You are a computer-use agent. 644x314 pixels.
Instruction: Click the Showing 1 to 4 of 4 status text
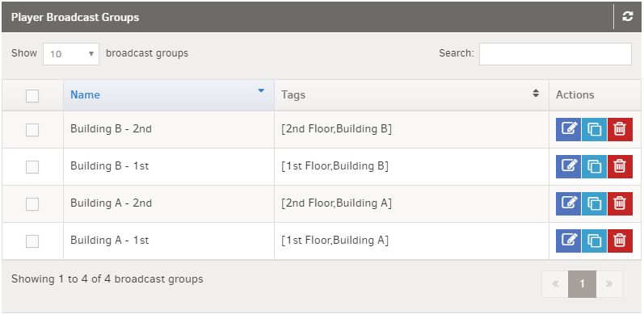pyautogui.click(x=107, y=279)
